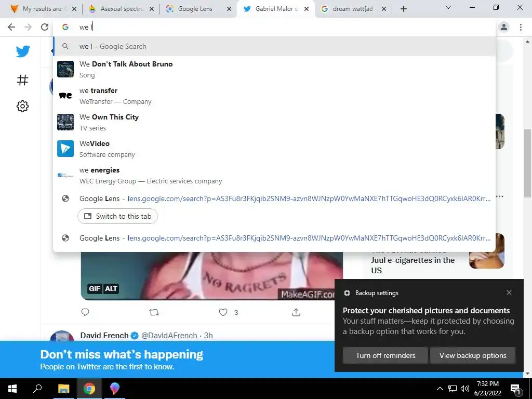Click Turn off reminders
The width and height of the screenshot is (532, 399).
(385, 355)
